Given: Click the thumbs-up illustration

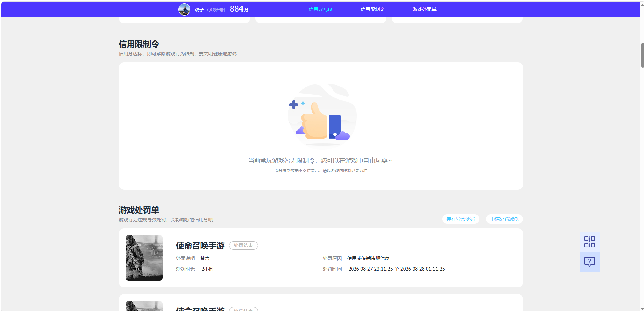Looking at the screenshot, I should point(322,115).
